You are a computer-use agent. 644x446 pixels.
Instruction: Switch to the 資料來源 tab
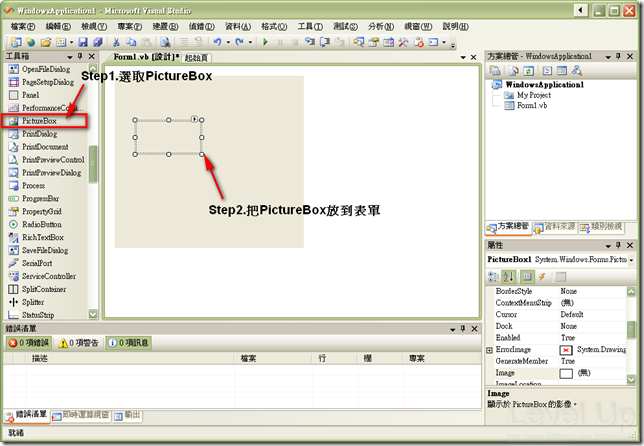pos(555,227)
